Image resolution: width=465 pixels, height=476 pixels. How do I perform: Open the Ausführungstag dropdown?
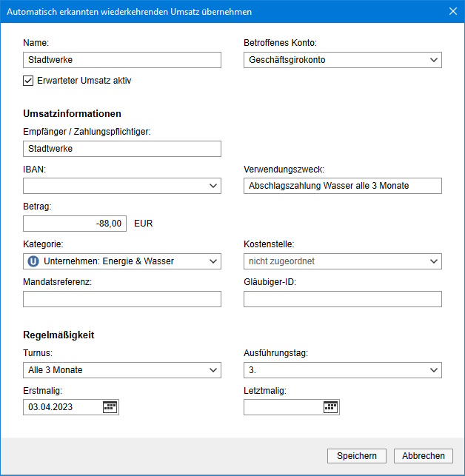pos(433,370)
